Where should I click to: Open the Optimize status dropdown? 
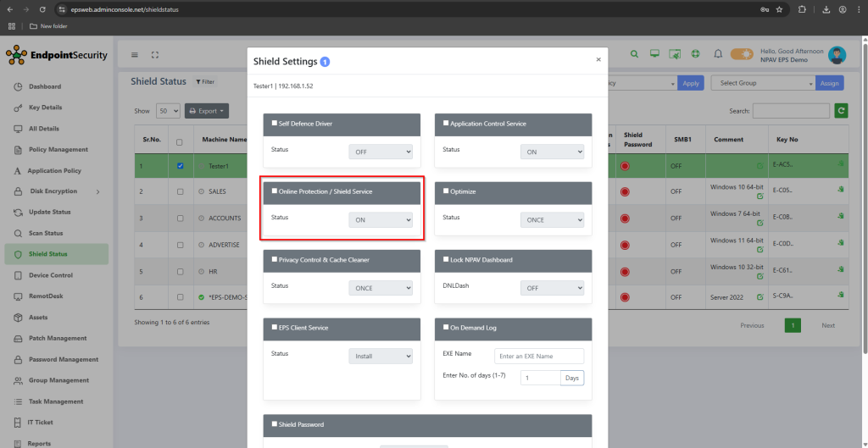pos(552,219)
